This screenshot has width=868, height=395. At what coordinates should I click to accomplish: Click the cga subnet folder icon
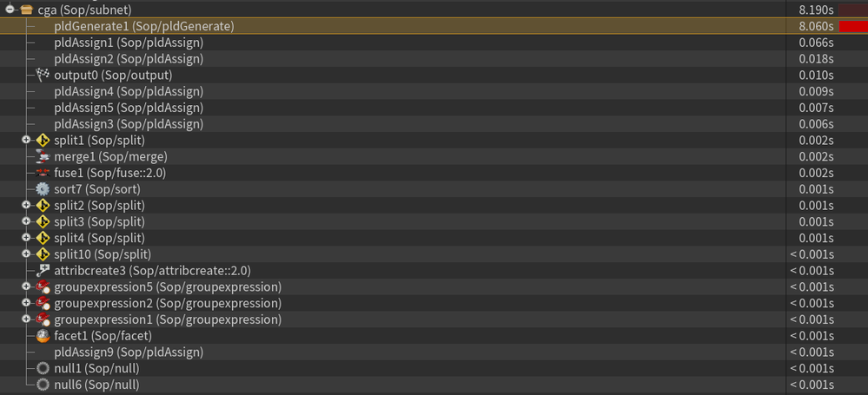click(27, 10)
